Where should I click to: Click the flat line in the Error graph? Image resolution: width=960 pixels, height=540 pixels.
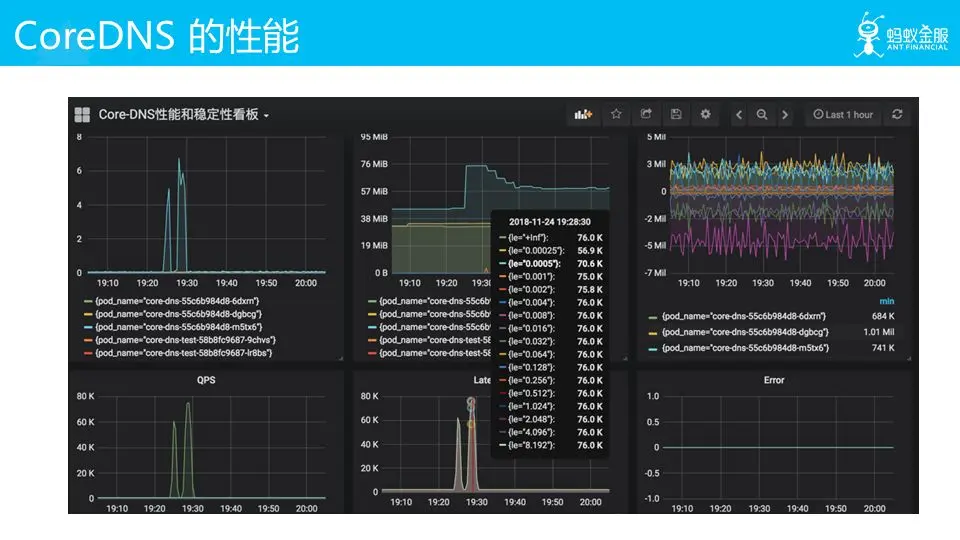[778, 448]
